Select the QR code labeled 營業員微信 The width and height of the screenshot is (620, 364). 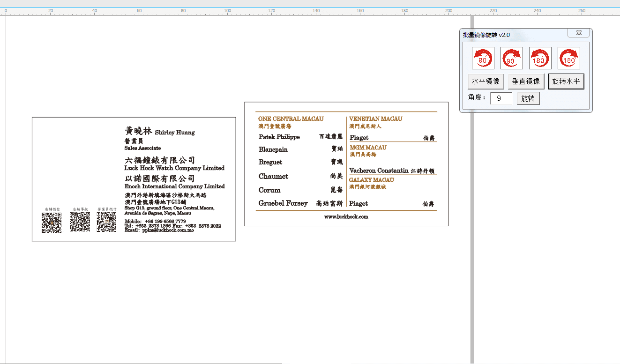pyautogui.click(x=107, y=222)
